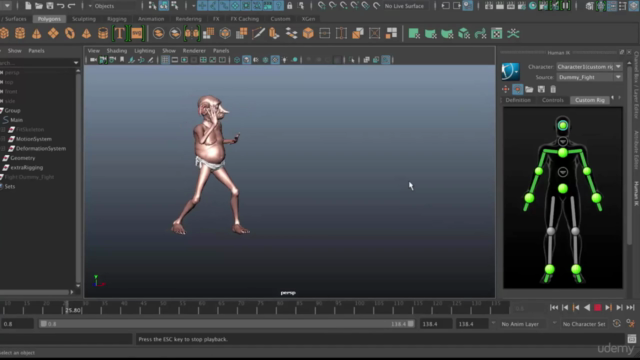The width and height of the screenshot is (640, 360).
Task: Toggle the help-line script editor icon
Action: (632, 339)
